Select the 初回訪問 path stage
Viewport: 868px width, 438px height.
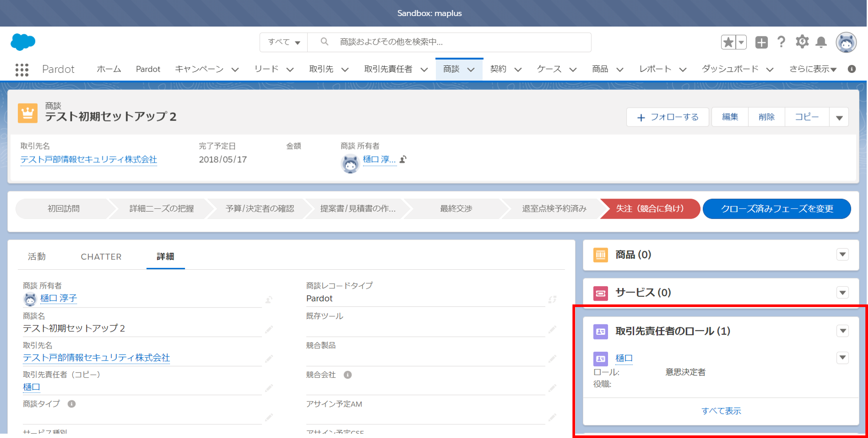[x=64, y=209]
